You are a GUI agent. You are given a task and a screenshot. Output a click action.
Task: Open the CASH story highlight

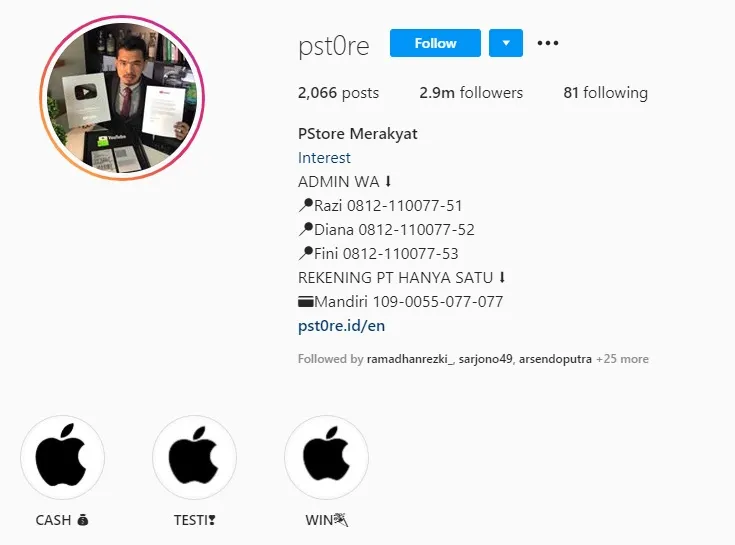tap(62, 457)
